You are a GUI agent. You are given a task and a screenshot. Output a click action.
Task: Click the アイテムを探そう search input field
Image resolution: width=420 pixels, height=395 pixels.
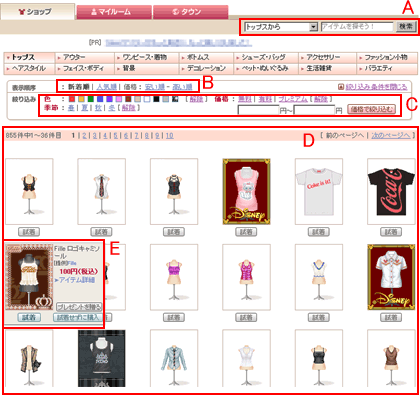click(357, 27)
